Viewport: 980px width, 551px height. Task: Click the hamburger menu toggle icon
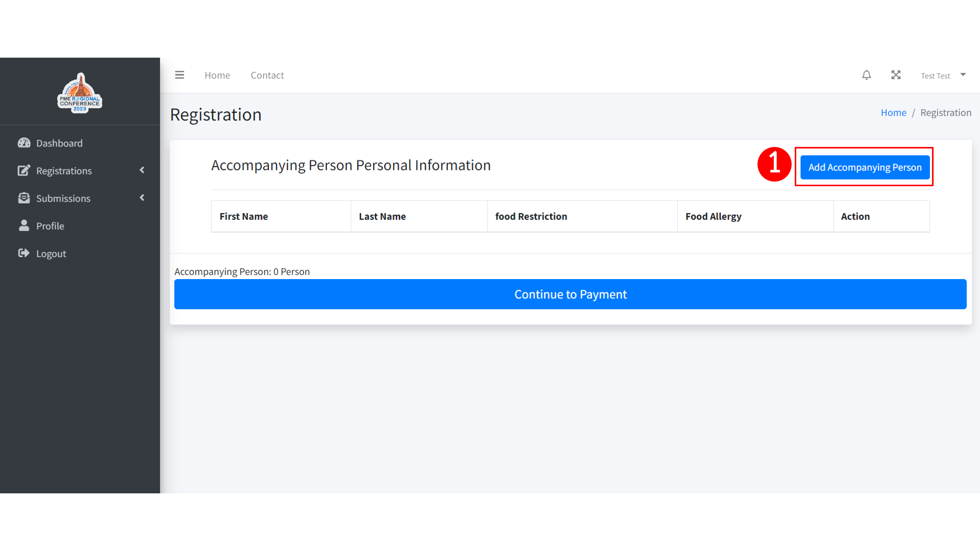(x=179, y=75)
